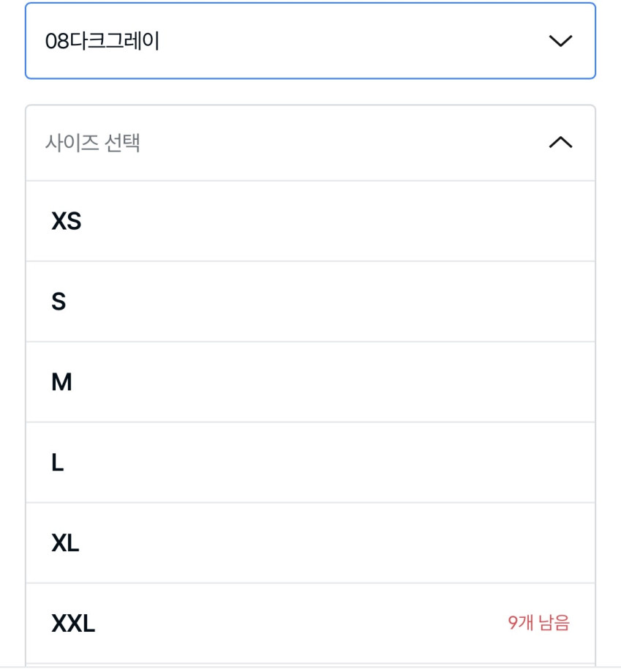Select size XS from the list
The image size is (621, 672).
310,221
